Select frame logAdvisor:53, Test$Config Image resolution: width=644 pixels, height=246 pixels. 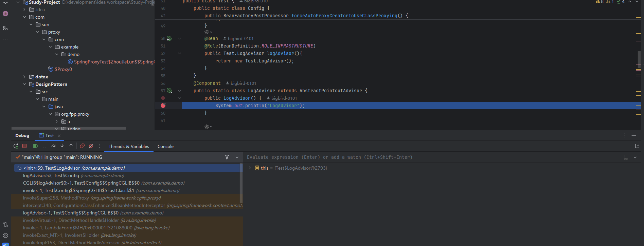click(127, 175)
